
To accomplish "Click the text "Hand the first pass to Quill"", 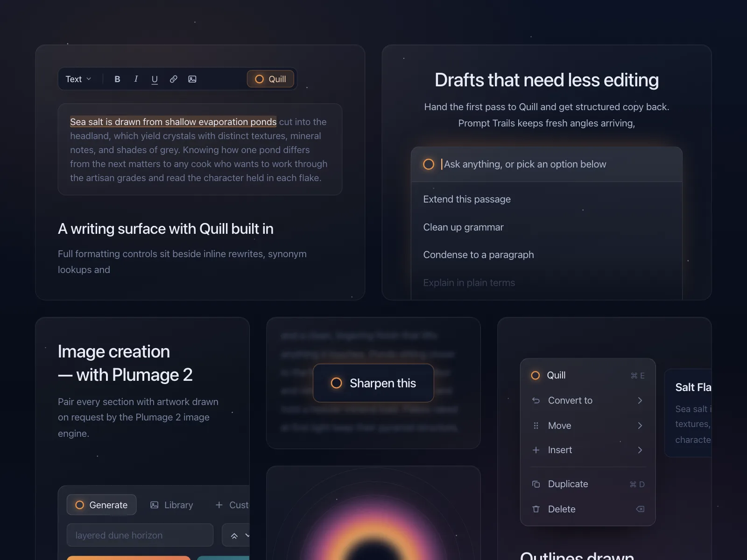I will pos(481,107).
